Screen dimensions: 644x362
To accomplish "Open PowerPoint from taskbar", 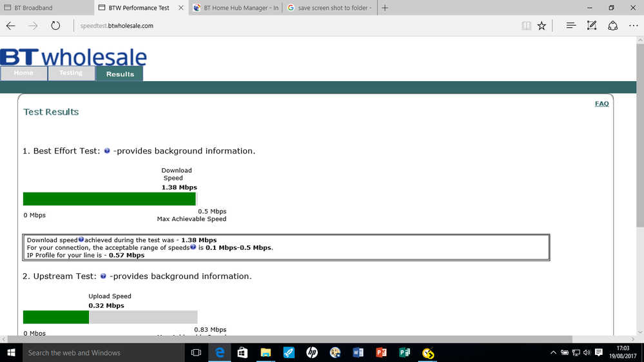I will point(381,352).
